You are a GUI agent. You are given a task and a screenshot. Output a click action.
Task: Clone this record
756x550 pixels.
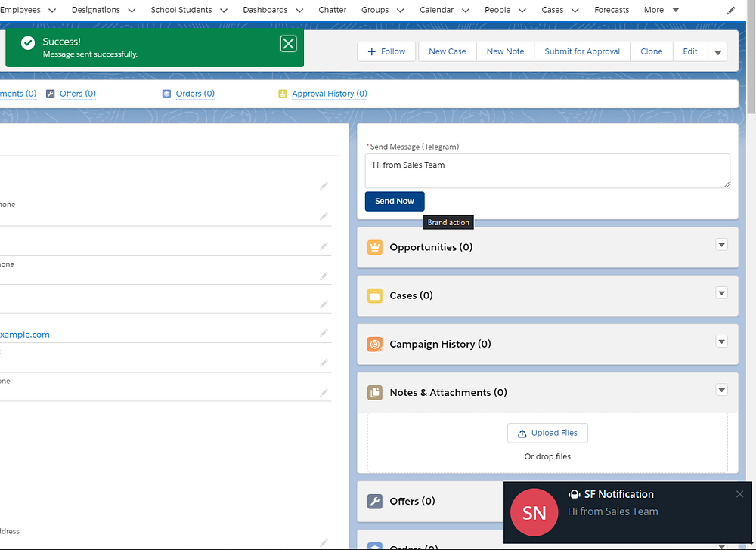[x=651, y=52]
